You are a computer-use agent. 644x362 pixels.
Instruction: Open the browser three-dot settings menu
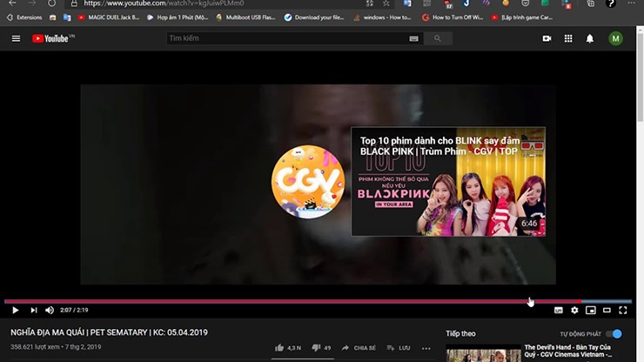click(x=631, y=3)
